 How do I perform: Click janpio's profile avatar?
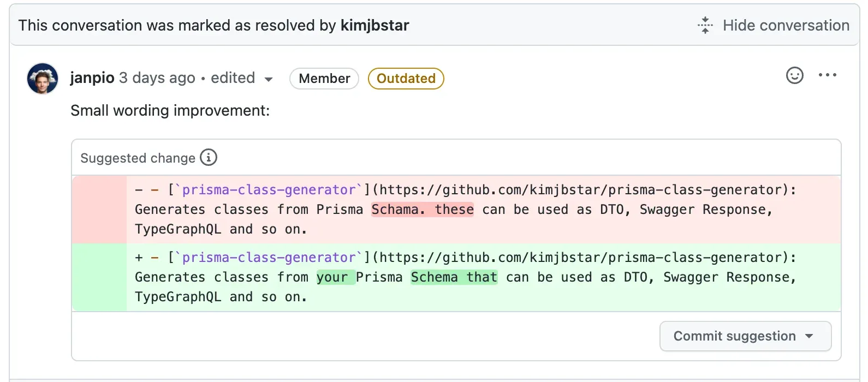[x=43, y=79]
